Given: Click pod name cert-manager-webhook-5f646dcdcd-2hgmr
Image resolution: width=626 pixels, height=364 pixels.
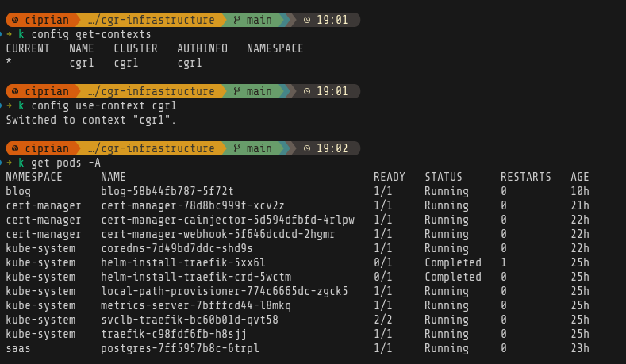Looking at the screenshot, I should click(218, 235).
